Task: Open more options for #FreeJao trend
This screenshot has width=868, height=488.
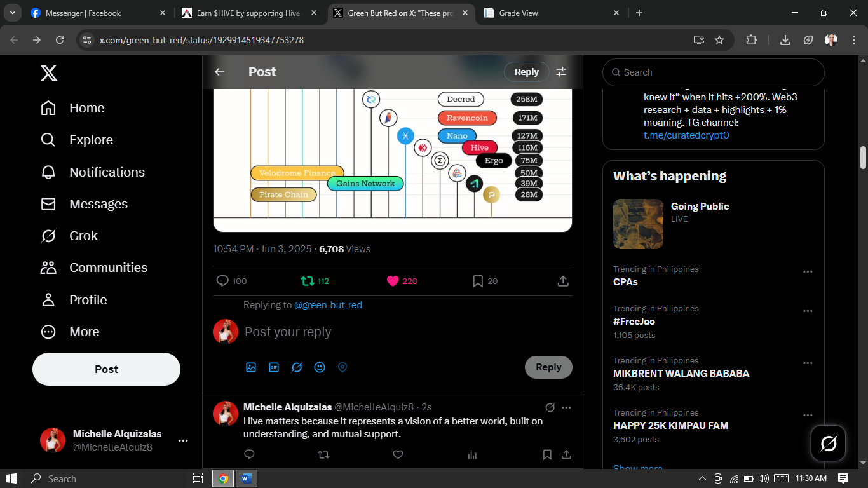Action: [x=808, y=311]
